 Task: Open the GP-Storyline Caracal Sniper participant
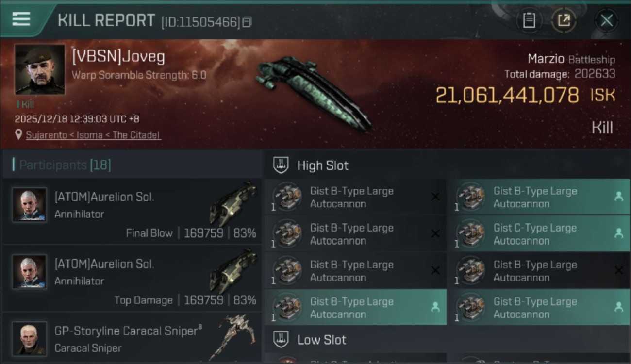pos(132,338)
